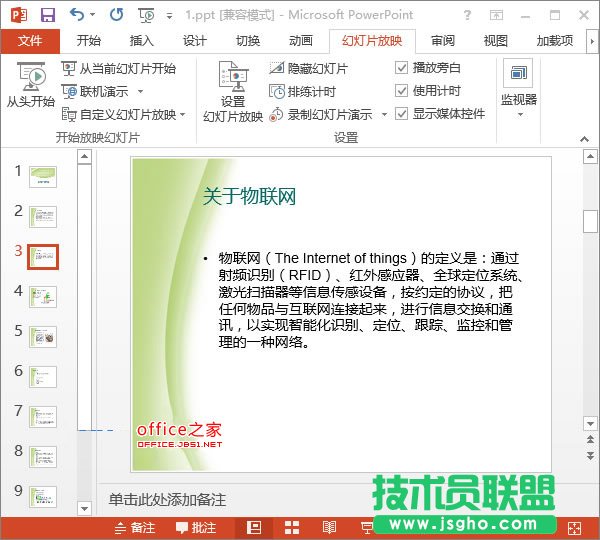
Task: Open the Review (审阅) tab
Action: (443, 41)
